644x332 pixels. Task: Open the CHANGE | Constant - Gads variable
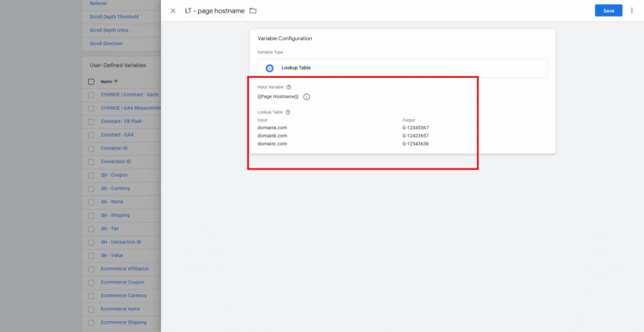click(x=131, y=95)
